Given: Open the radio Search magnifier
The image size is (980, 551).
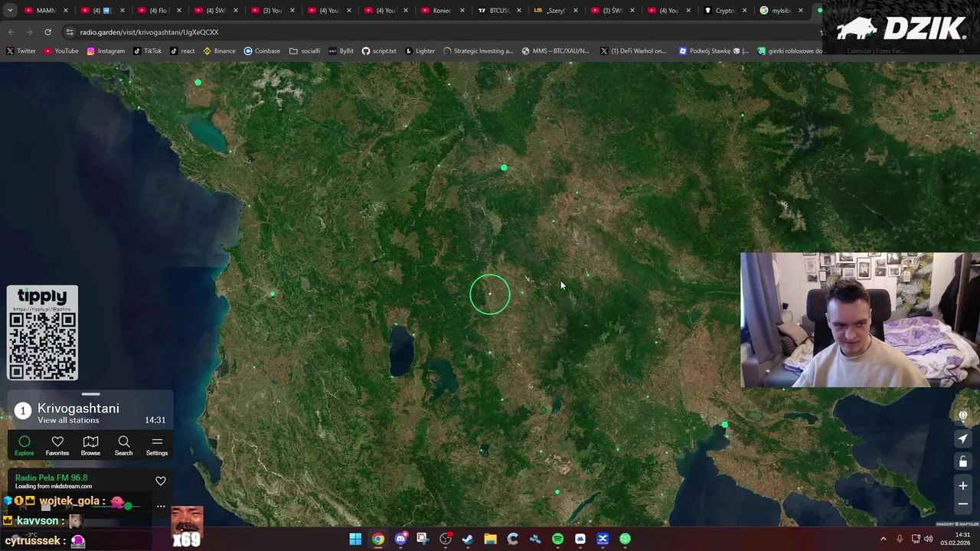Looking at the screenshot, I should click(x=123, y=442).
